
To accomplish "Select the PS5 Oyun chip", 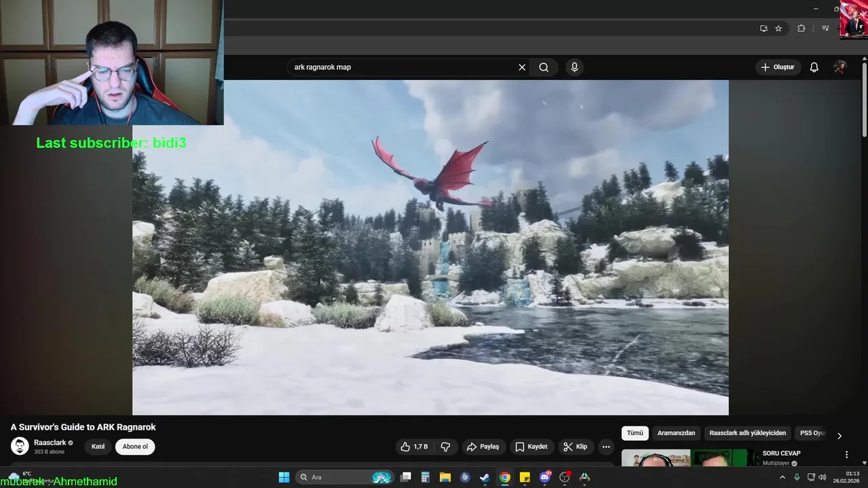I will pos(812,433).
